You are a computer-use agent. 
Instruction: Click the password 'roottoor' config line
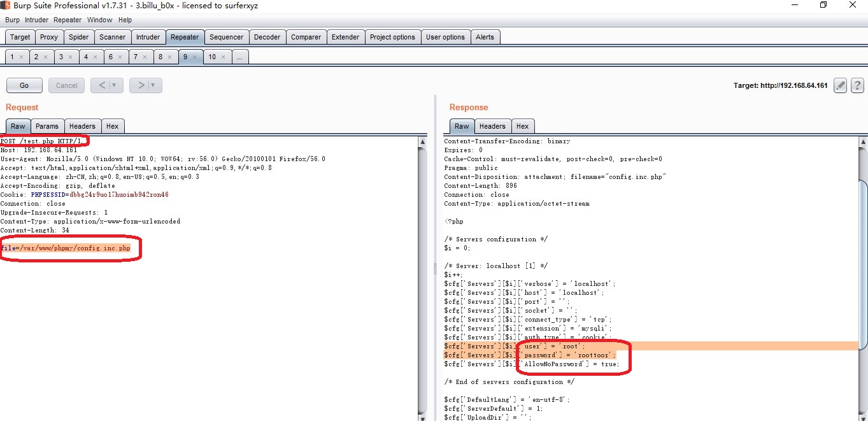530,355
